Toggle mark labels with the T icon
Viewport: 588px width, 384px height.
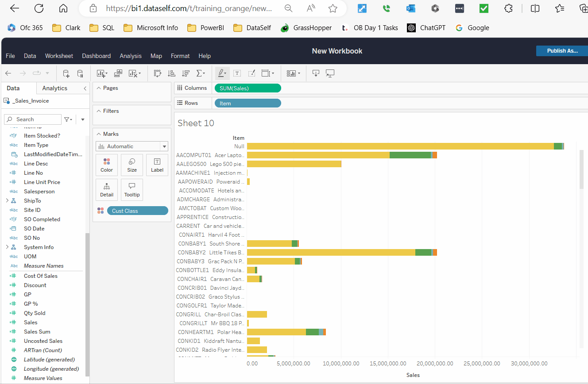click(x=237, y=73)
